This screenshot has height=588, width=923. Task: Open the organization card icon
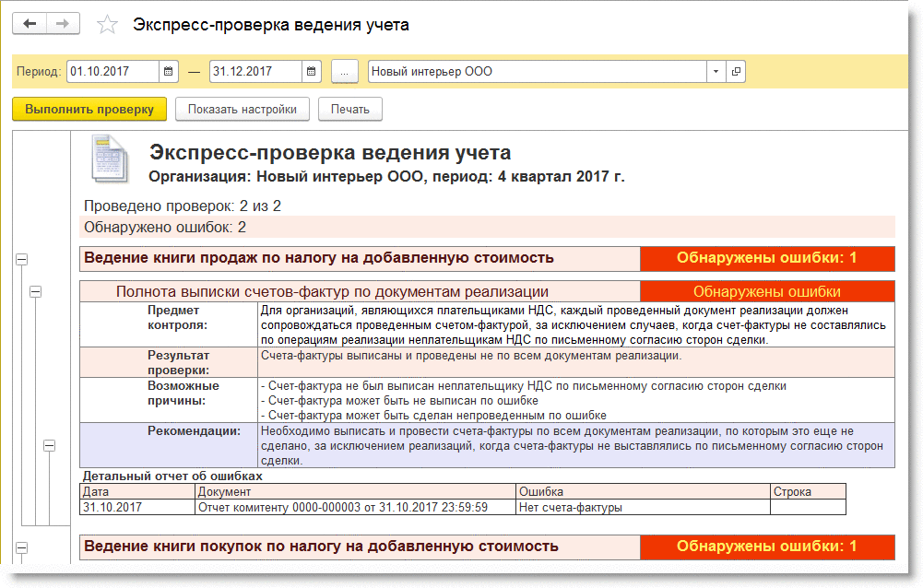(735, 71)
